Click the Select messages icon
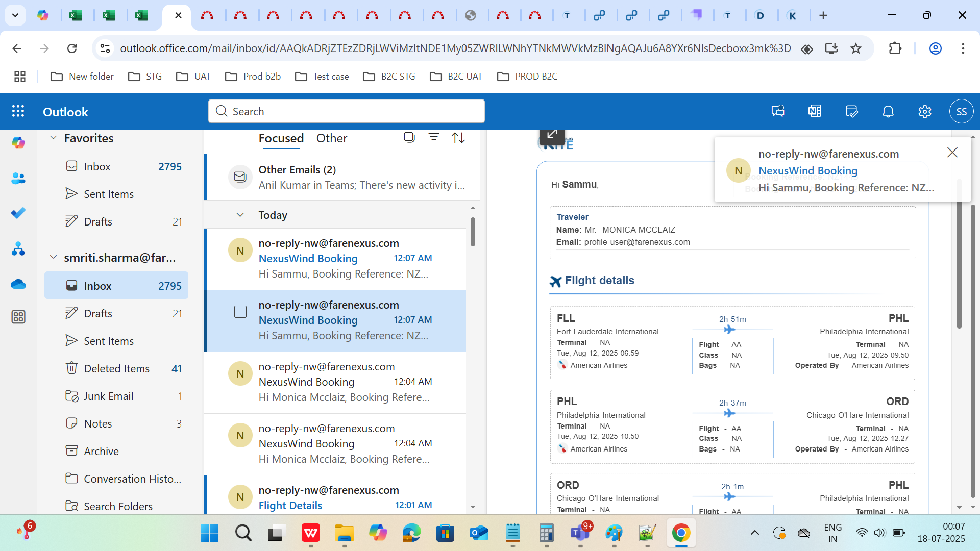This screenshot has height=551, width=980. point(409,137)
